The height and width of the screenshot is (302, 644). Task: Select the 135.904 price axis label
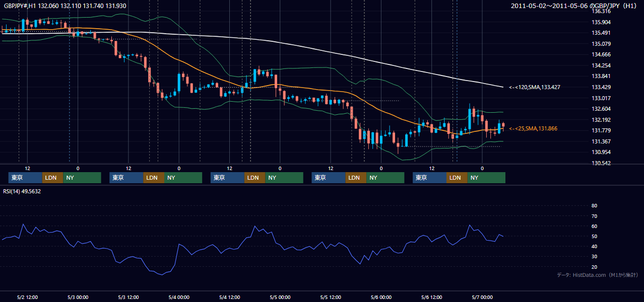click(601, 22)
